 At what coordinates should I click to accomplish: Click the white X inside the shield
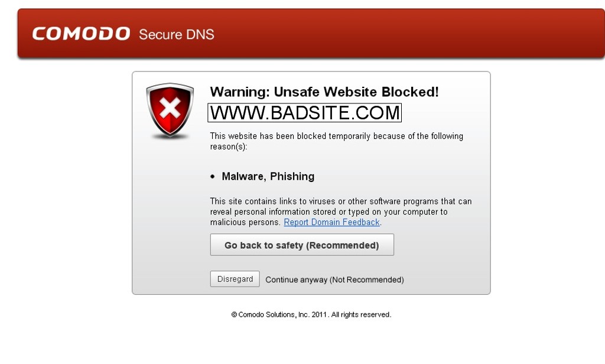pyautogui.click(x=170, y=108)
